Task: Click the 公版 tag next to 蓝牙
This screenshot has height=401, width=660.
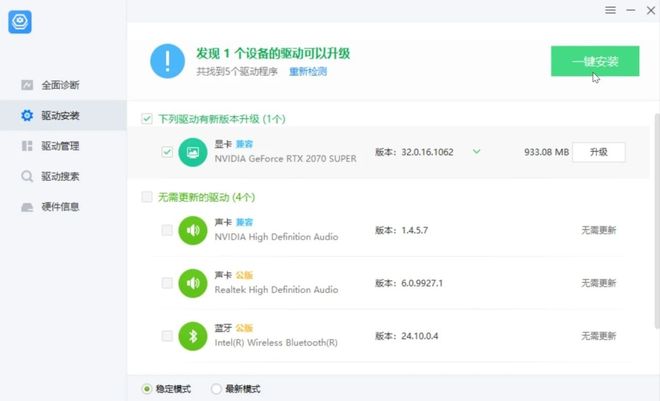Action: pyautogui.click(x=244, y=328)
